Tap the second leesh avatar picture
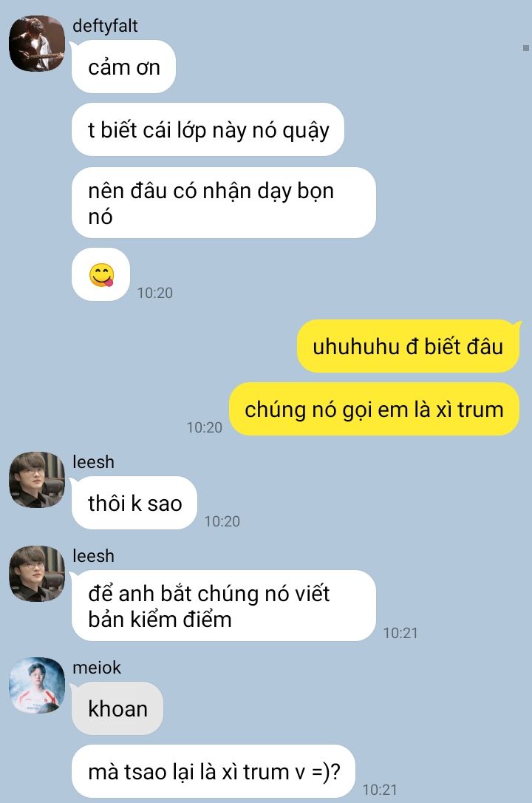The height and width of the screenshot is (803, 532). (37, 574)
